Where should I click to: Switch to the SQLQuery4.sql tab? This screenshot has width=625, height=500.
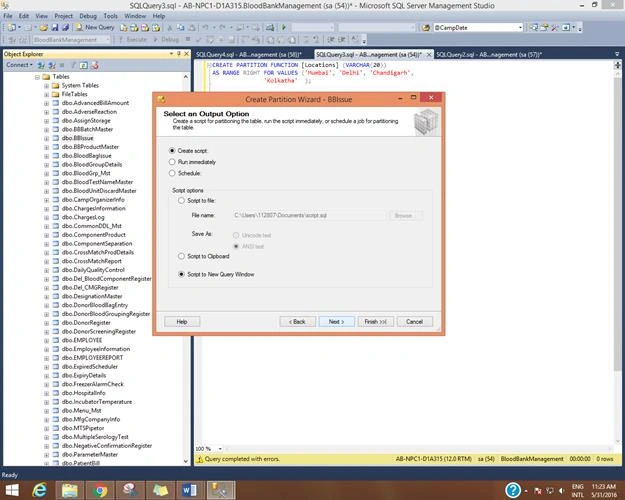(249, 55)
